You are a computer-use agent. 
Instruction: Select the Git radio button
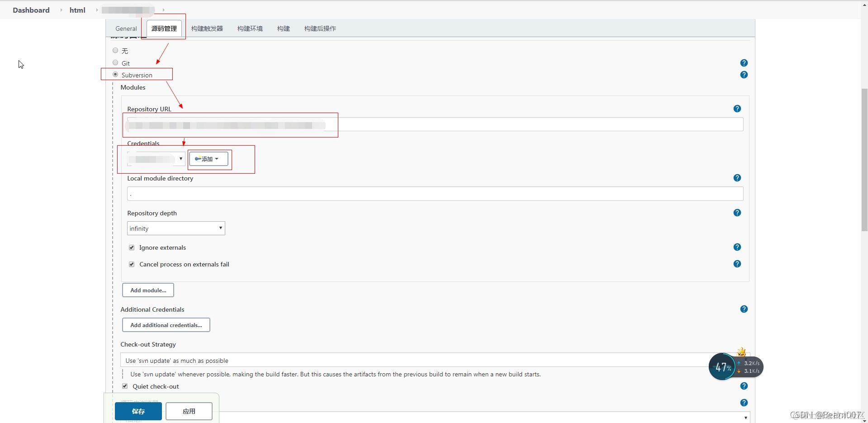[x=115, y=62]
